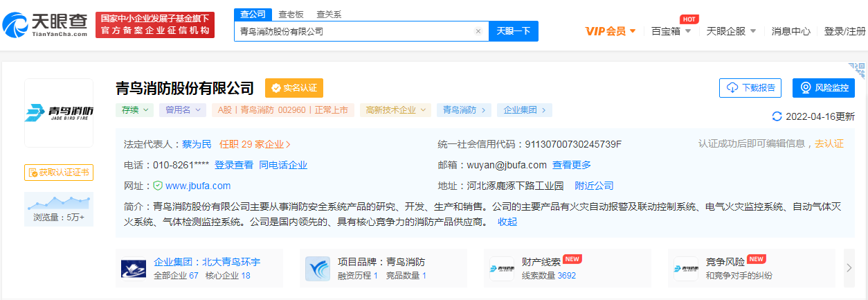The image size is (868, 300).
Task: Open the TianYanCha logo homepage
Action: click(x=45, y=25)
